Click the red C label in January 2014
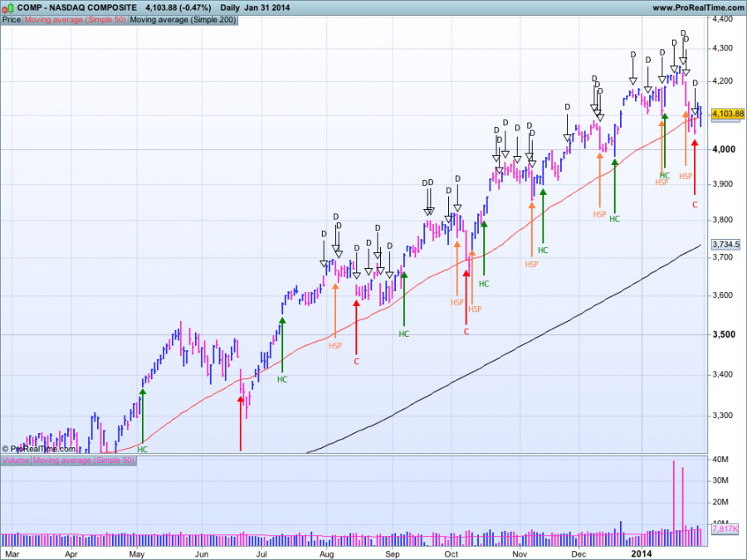The width and height of the screenshot is (747, 560). 695,205
